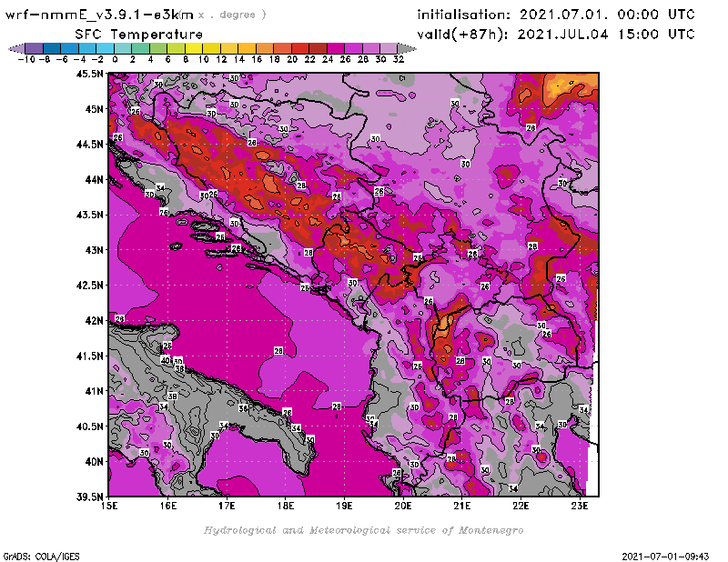The width and height of the screenshot is (728, 562).
Task: Select the '43.5N' latitude label
Action: coord(89,215)
